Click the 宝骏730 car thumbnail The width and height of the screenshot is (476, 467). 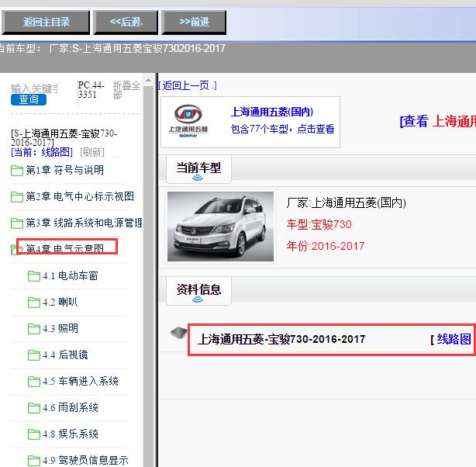[x=221, y=227]
